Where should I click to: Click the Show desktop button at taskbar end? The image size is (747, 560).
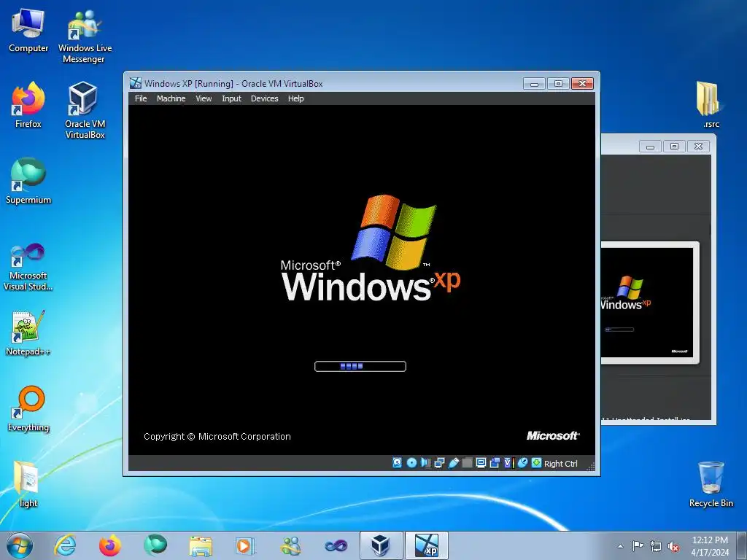click(x=742, y=545)
